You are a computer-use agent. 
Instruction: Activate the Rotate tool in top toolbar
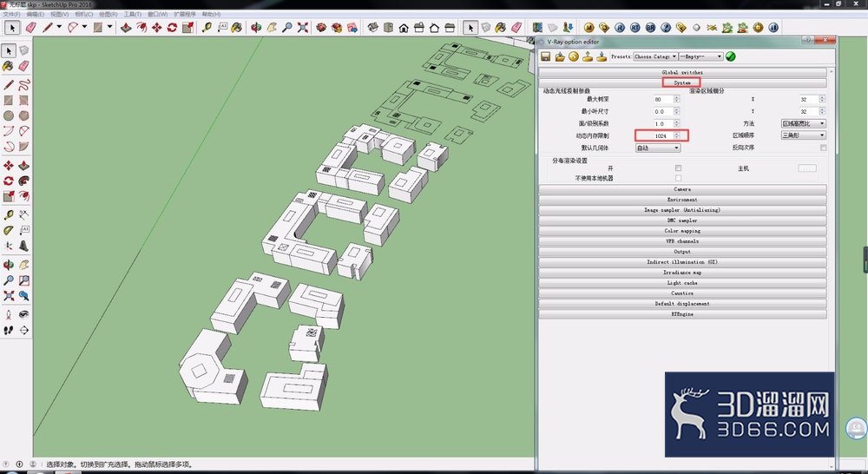(172, 27)
